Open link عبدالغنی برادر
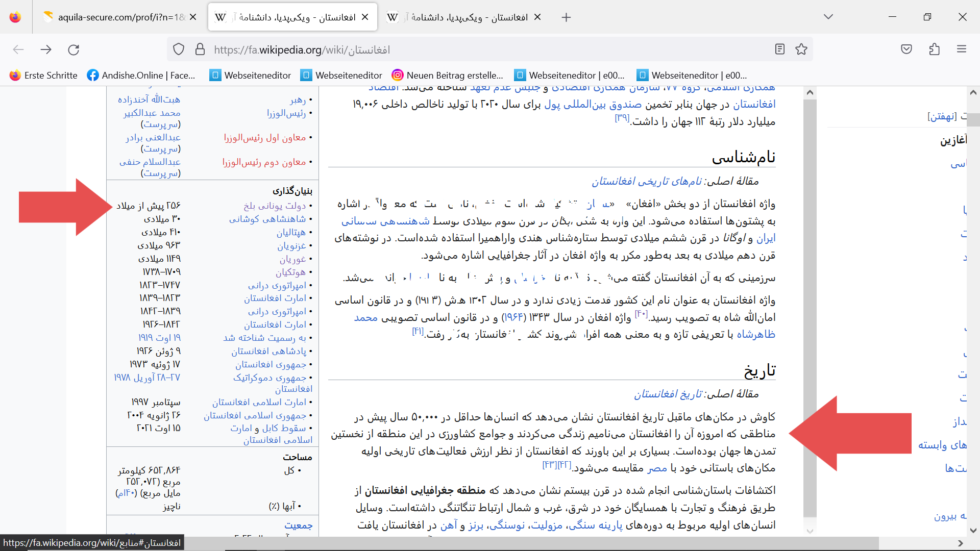The width and height of the screenshot is (980, 551). [x=153, y=138]
